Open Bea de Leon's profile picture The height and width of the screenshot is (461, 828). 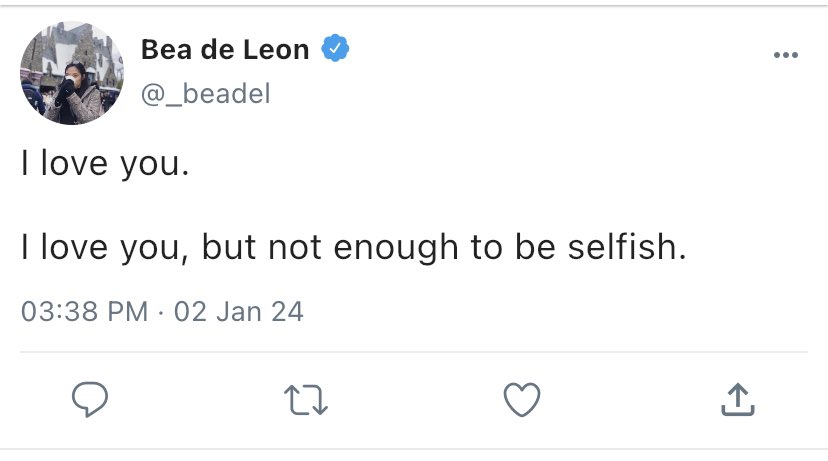coord(72,73)
